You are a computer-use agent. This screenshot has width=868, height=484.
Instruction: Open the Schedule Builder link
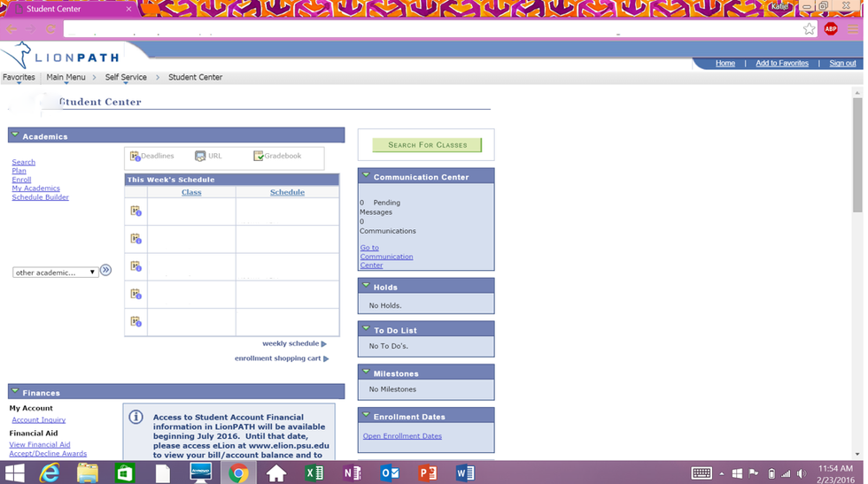(40, 197)
